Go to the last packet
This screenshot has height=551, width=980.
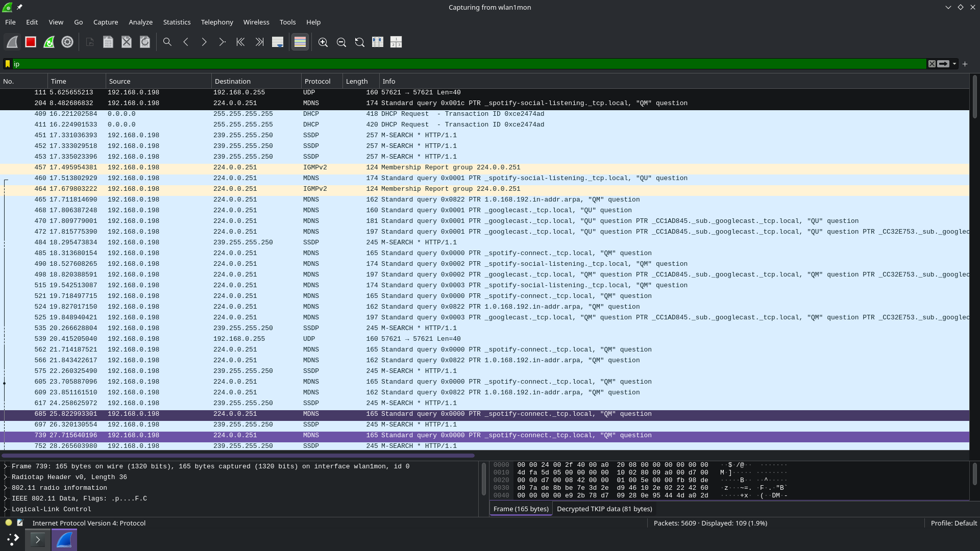259,42
